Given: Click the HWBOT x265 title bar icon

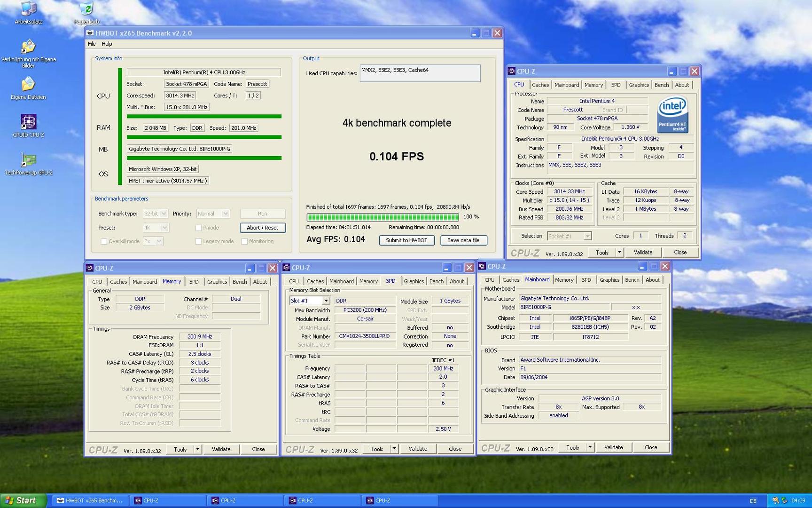Looking at the screenshot, I should coord(90,33).
